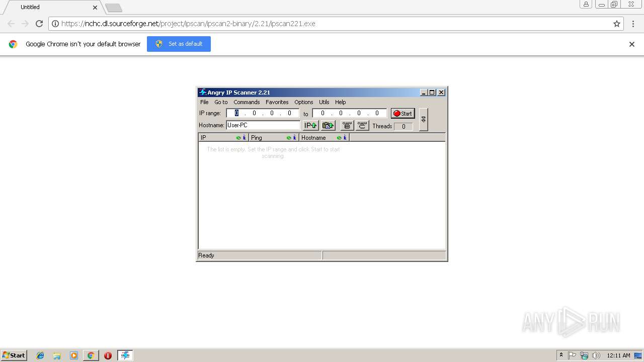Open media player from taskbar
The height and width of the screenshot is (362, 644).
(74, 355)
